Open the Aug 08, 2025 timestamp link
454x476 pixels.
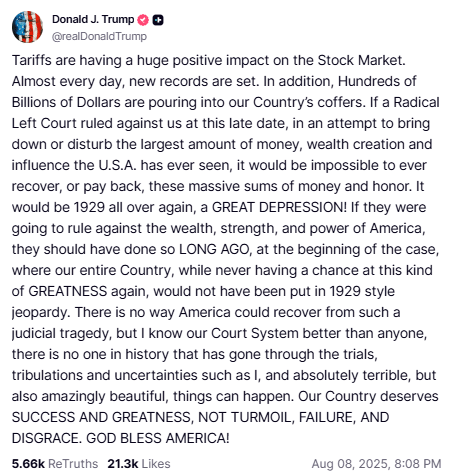pos(376,464)
